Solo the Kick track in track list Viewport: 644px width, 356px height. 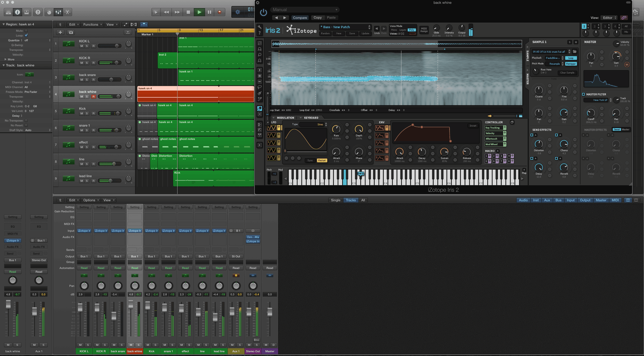point(87,114)
